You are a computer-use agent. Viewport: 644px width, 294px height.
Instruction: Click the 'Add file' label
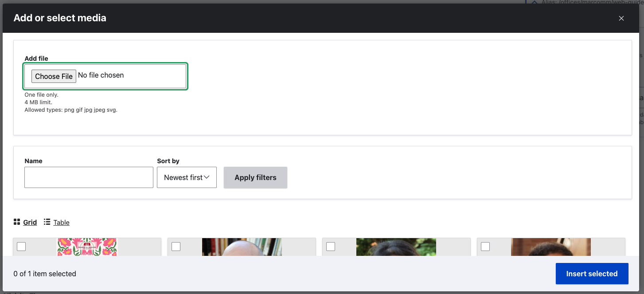[36, 58]
